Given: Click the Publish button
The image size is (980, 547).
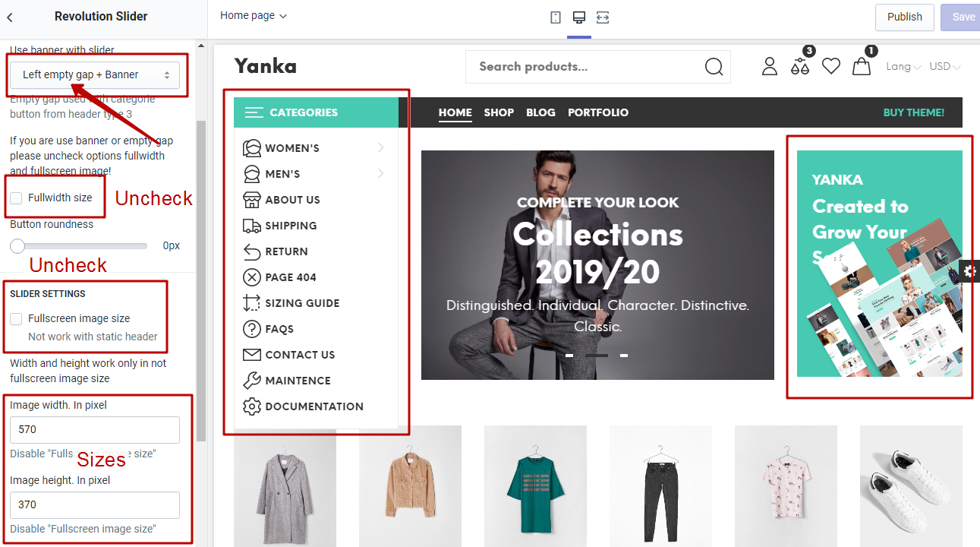Looking at the screenshot, I should 904,17.
